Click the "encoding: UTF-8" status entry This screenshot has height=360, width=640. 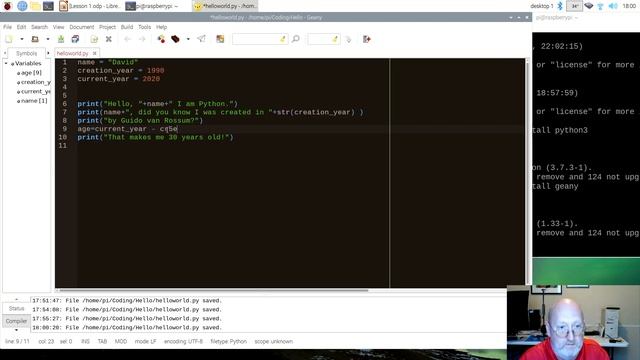(x=183, y=341)
